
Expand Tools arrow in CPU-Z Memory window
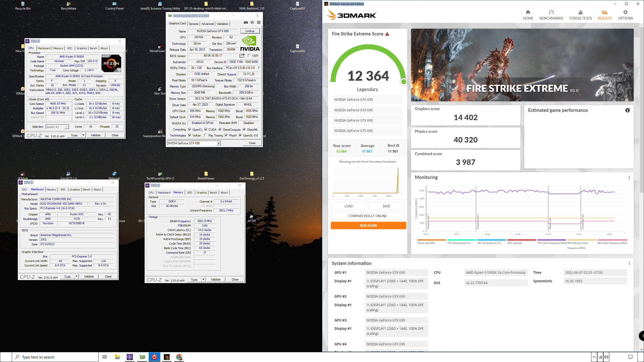[203, 280]
